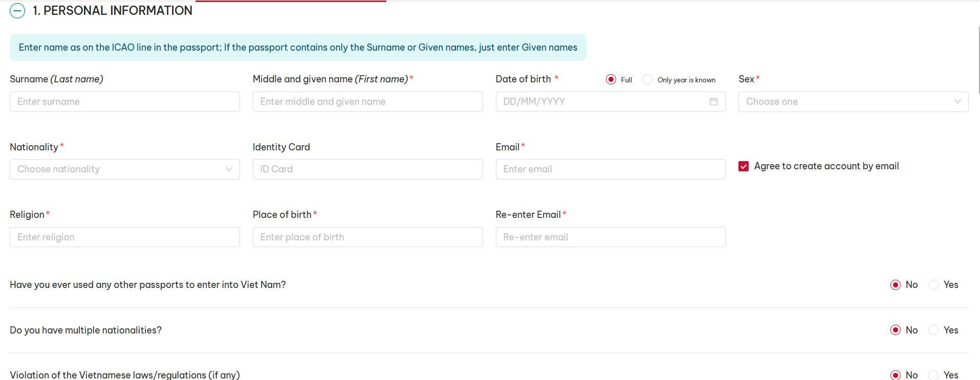
Task: Select Yes for violation of Vietnamese laws
Action: (x=933, y=375)
